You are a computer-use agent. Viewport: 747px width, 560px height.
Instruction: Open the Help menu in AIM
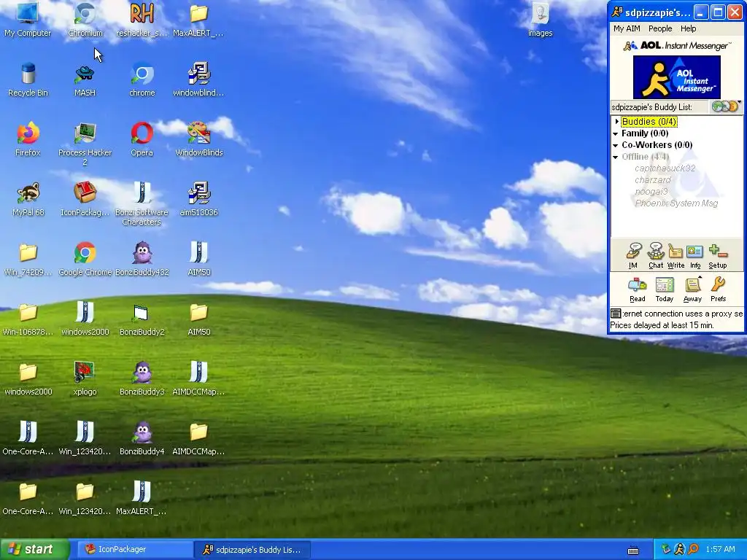click(x=688, y=28)
